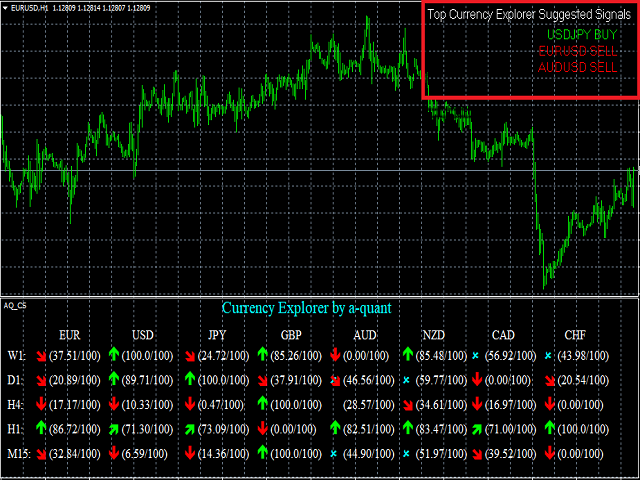640x480 pixels.
Task: Click the cyan cross icon beside CHF W1 43.98
Action: click(x=548, y=356)
